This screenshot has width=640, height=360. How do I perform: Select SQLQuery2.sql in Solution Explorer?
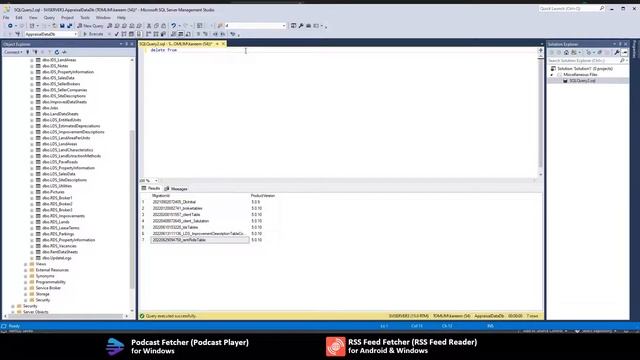point(582,81)
